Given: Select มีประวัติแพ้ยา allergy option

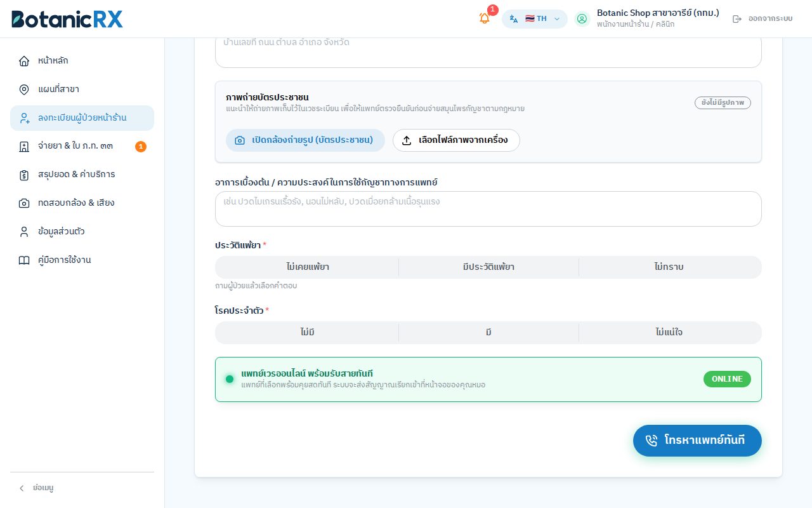Looking at the screenshot, I should (x=488, y=267).
